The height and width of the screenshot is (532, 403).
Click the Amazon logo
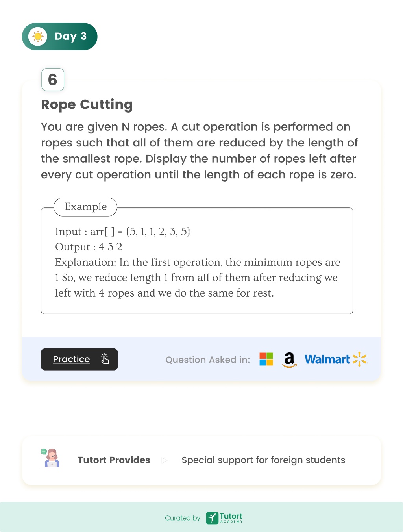click(289, 360)
